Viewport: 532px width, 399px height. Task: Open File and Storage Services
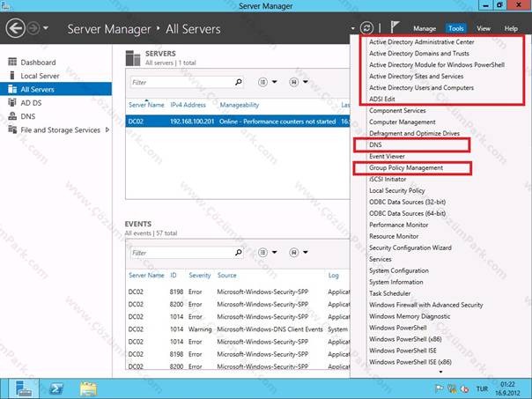61,130
